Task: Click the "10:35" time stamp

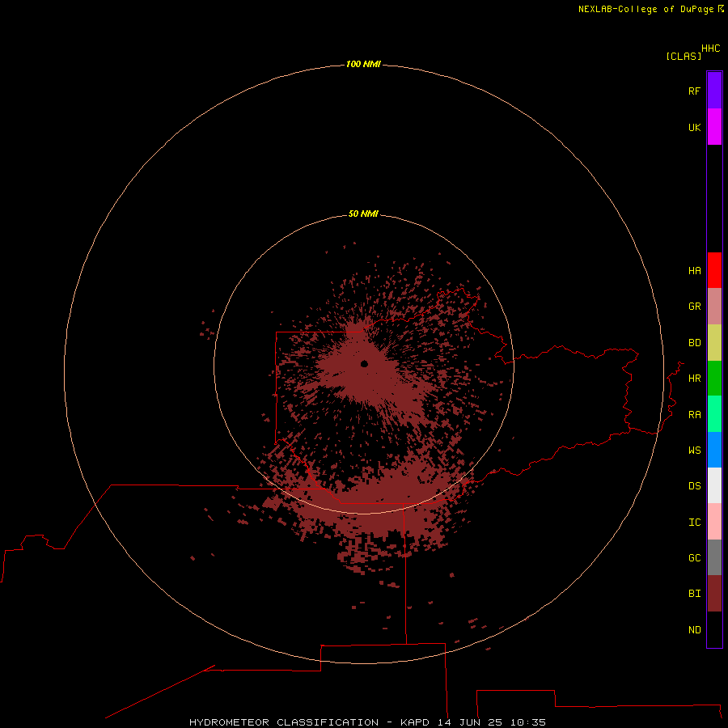Action: pyautogui.click(x=528, y=722)
